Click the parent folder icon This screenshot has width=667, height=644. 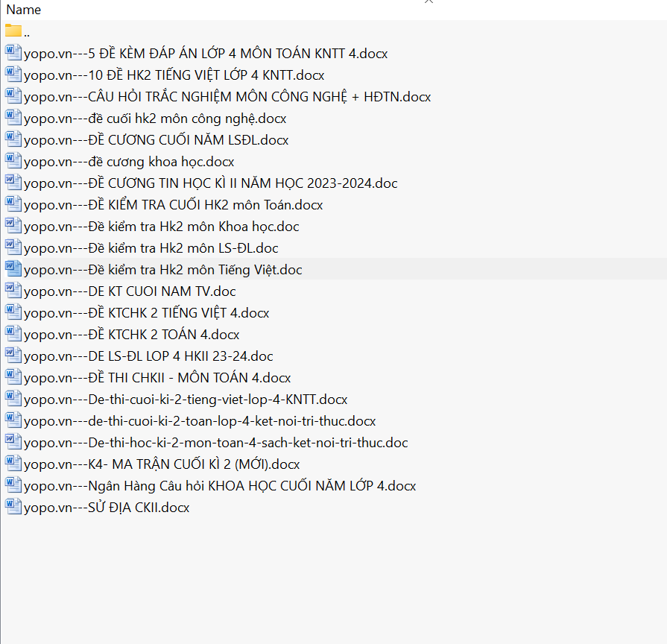[x=13, y=31]
